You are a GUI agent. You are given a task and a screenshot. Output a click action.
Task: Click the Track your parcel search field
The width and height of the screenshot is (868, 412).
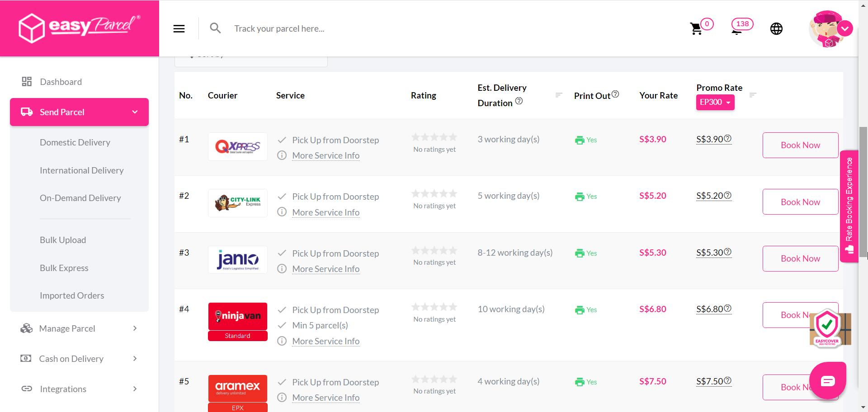tap(279, 28)
